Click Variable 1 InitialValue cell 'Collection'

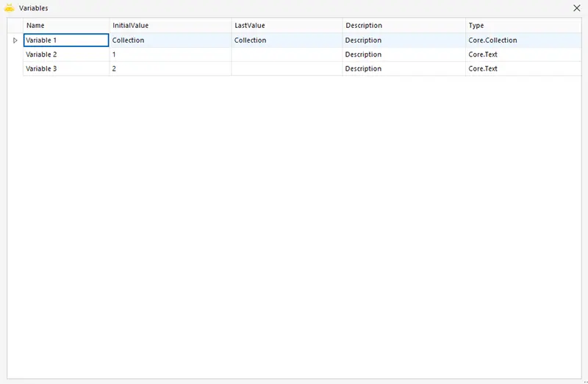pos(171,40)
